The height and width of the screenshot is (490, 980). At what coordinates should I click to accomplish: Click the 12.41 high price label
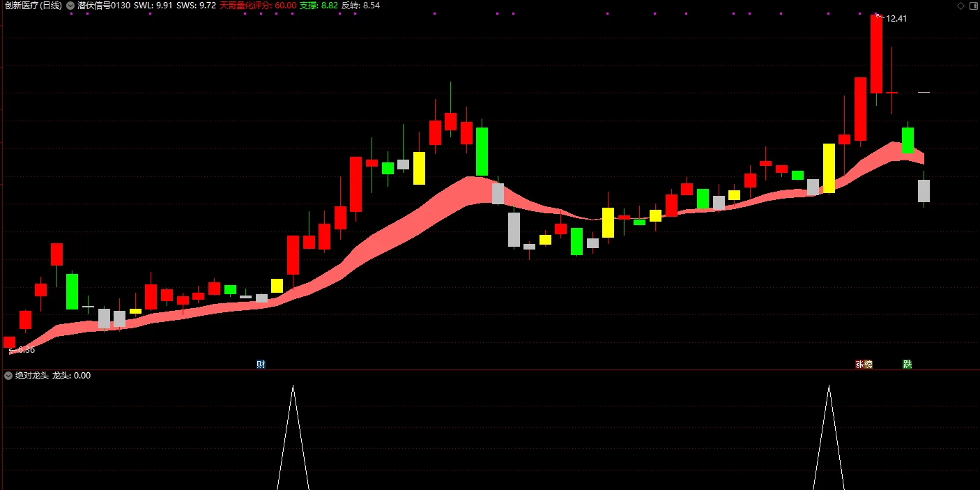[896, 19]
